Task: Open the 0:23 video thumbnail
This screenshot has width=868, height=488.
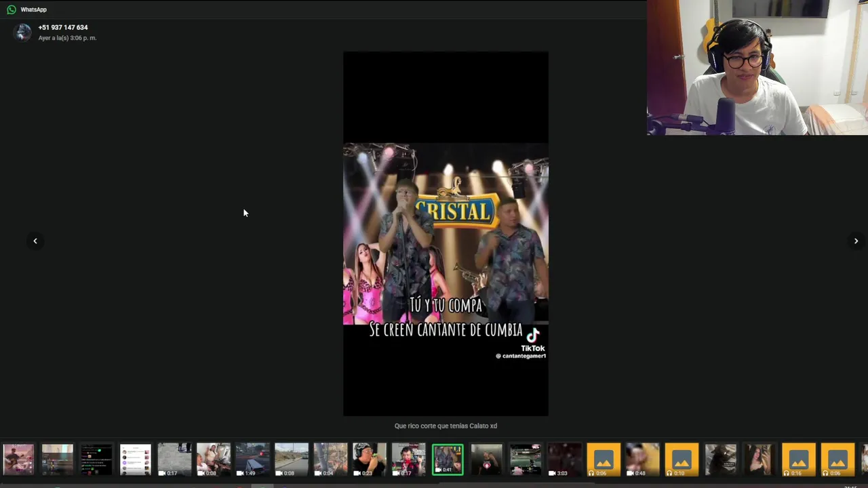Action: click(x=370, y=460)
